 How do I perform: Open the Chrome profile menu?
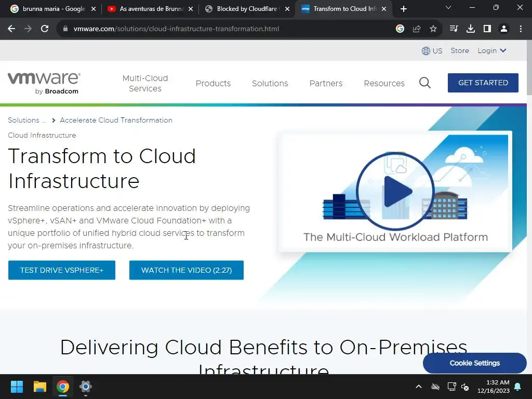point(504,29)
